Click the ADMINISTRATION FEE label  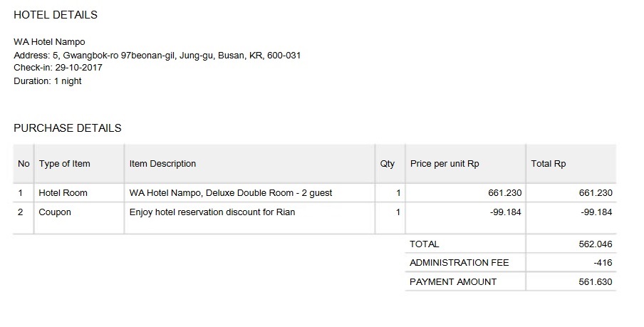click(x=459, y=263)
